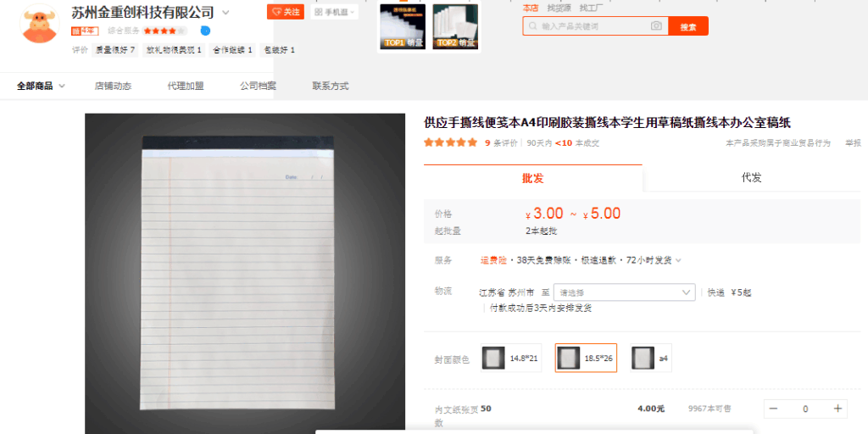This screenshot has width=868, height=434.
Task: Open the 请选择 shipping destination dropdown
Action: point(624,292)
